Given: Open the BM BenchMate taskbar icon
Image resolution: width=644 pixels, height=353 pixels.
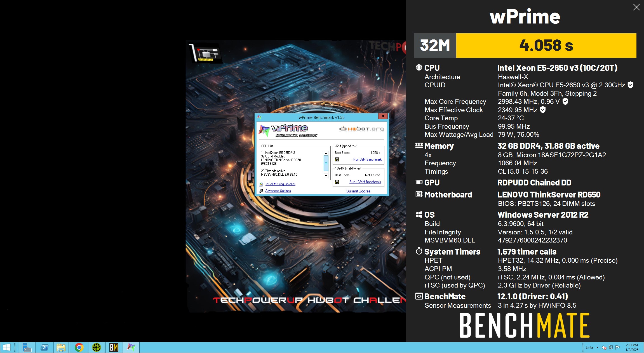Looking at the screenshot, I should (114, 347).
